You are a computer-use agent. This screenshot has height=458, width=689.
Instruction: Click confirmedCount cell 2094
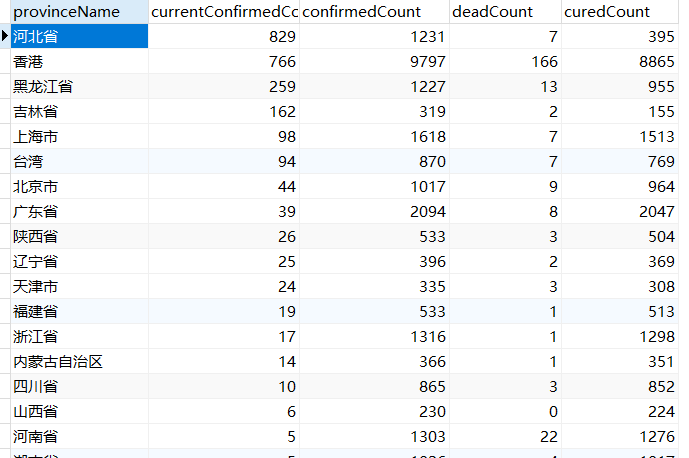click(x=374, y=211)
